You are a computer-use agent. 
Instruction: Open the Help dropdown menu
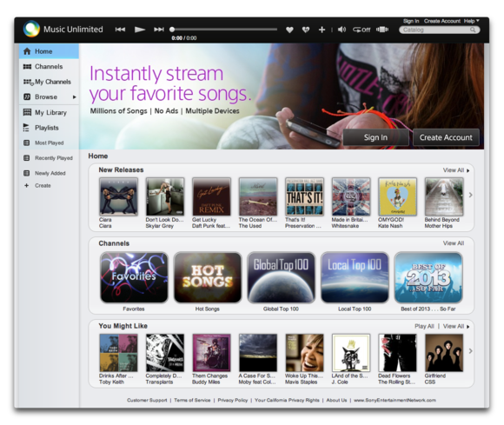click(472, 21)
